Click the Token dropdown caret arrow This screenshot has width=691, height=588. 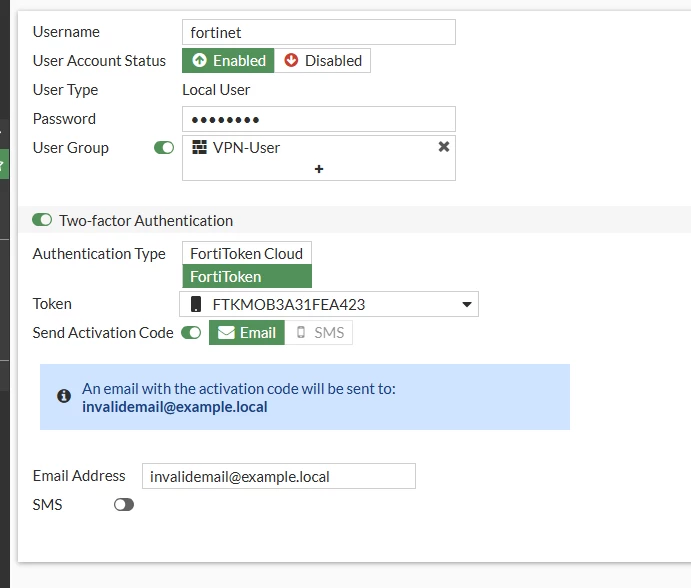[x=467, y=304]
